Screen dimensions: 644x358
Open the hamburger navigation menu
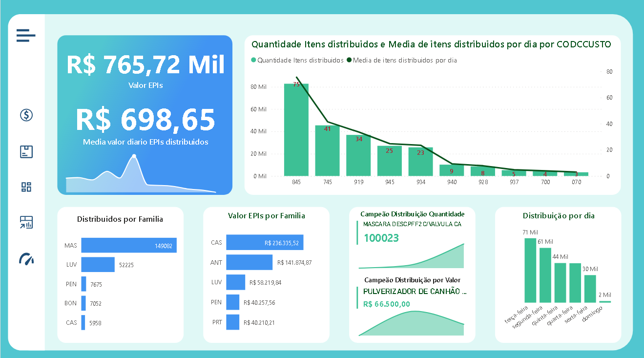[26, 36]
